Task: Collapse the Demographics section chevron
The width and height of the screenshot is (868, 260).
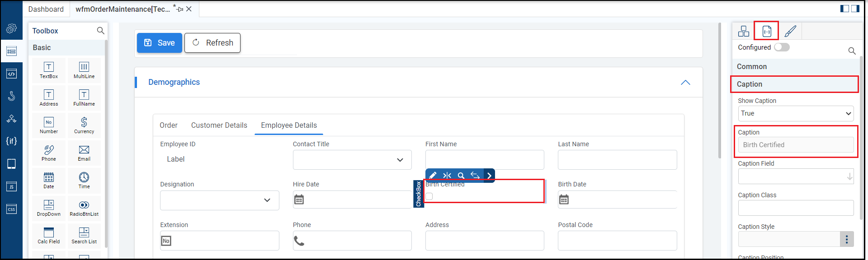Action: tap(685, 82)
